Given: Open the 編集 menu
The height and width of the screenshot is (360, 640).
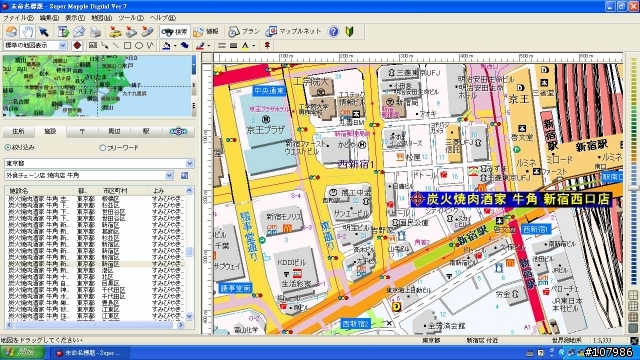Looking at the screenshot, I should click(x=49, y=18).
